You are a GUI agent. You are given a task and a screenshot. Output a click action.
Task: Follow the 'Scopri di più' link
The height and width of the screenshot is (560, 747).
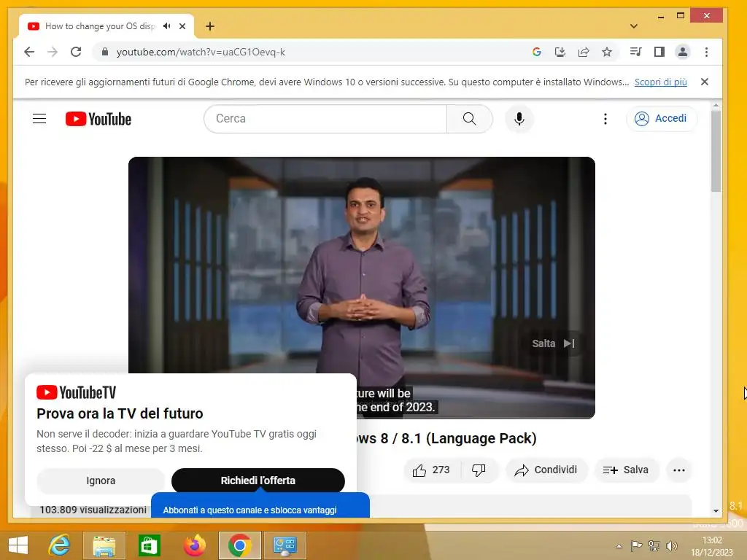(x=661, y=82)
